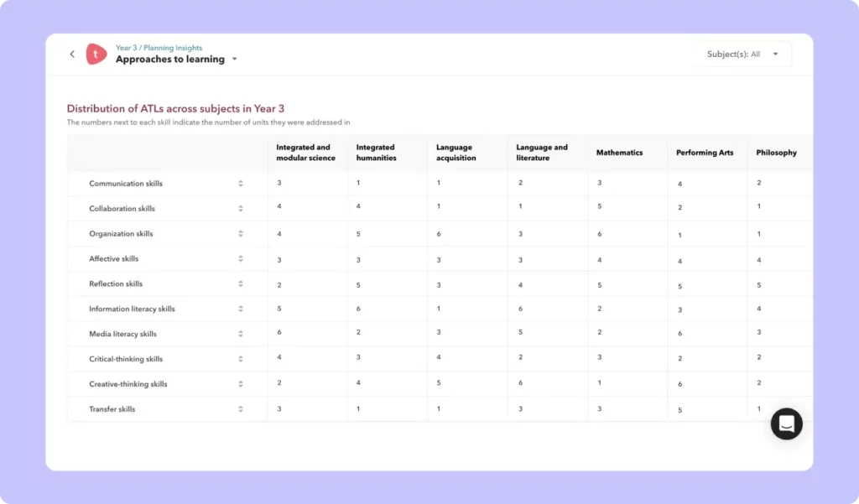Toggle sort arrows for Media literacy skills

click(241, 335)
